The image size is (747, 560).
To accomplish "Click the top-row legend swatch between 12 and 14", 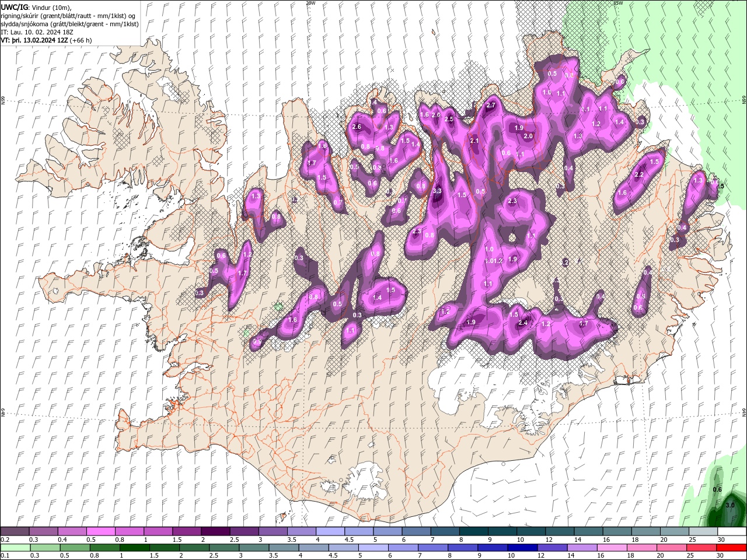I will coord(560,531).
